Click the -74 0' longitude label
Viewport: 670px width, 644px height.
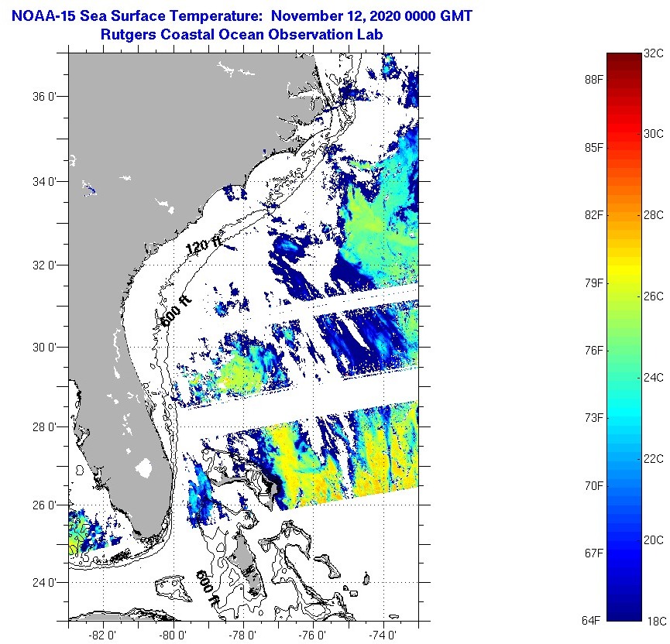coord(383,635)
